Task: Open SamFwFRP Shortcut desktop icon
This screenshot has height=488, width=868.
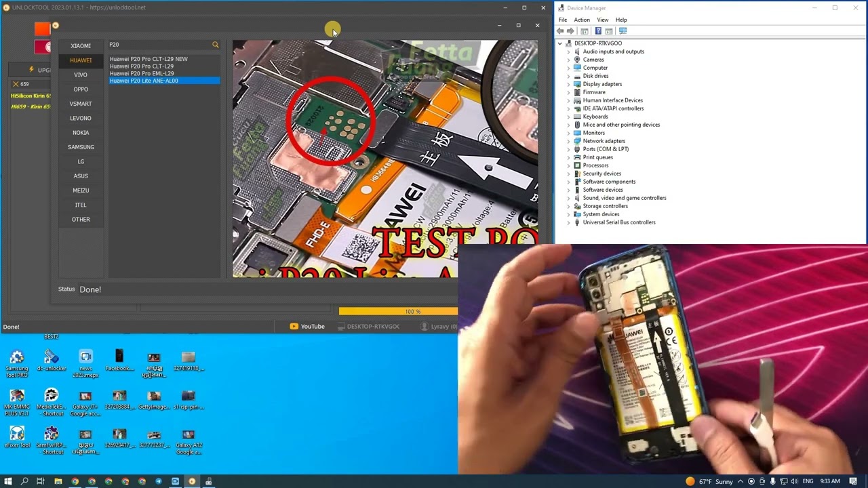Action: click(x=51, y=441)
